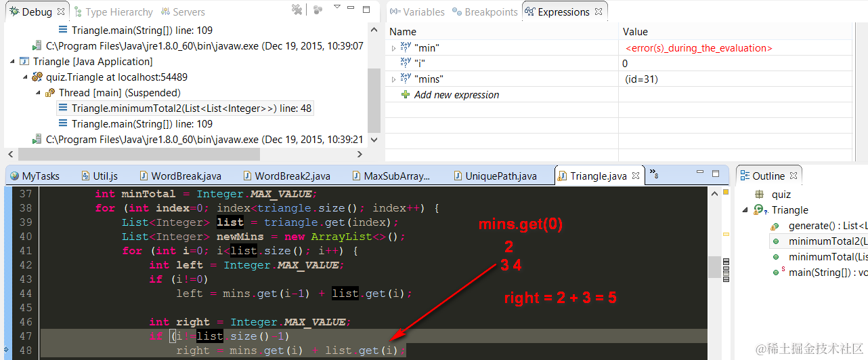Open the Servers tab
Image resolution: width=868 pixels, height=360 pixels.
pyautogui.click(x=183, y=12)
